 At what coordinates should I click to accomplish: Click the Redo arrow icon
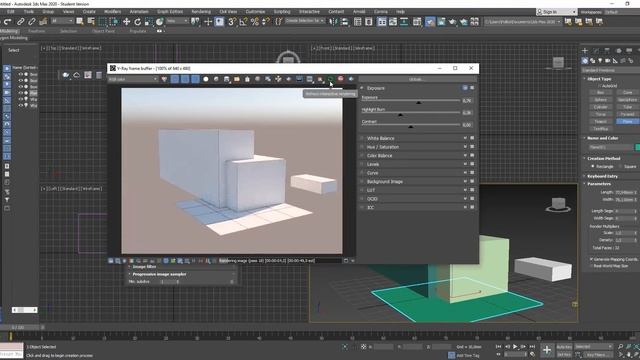tap(7, 22)
